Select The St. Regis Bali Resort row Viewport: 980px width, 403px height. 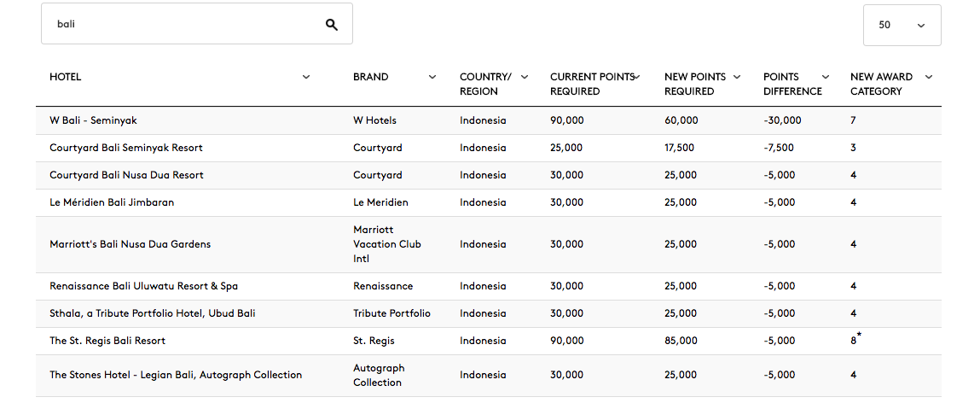489,341
